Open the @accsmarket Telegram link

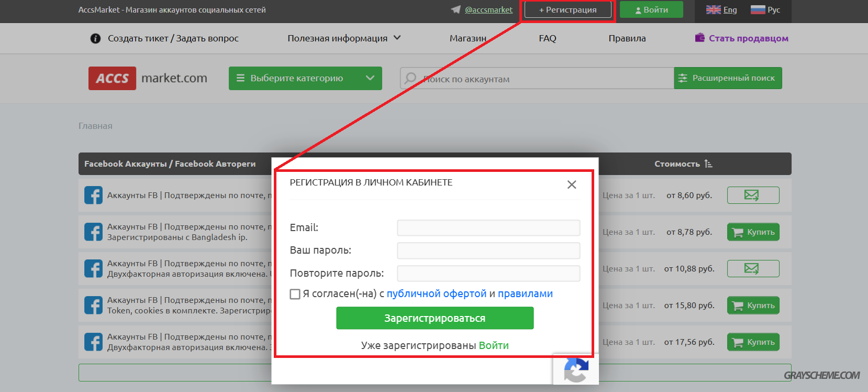(x=488, y=10)
